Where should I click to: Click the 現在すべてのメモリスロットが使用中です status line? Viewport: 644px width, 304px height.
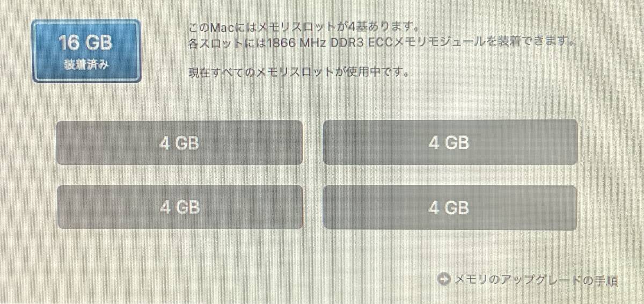(300, 71)
